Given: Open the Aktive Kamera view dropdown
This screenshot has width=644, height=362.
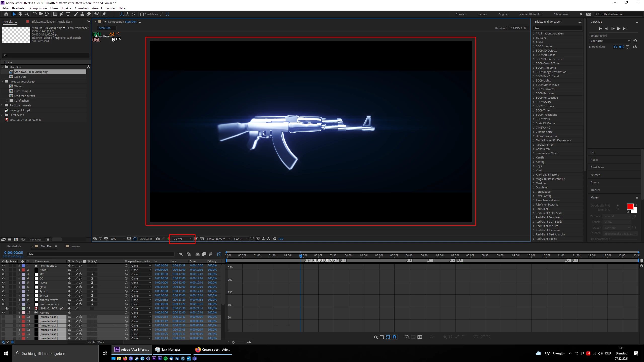Looking at the screenshot, I should tap(218, 239).
